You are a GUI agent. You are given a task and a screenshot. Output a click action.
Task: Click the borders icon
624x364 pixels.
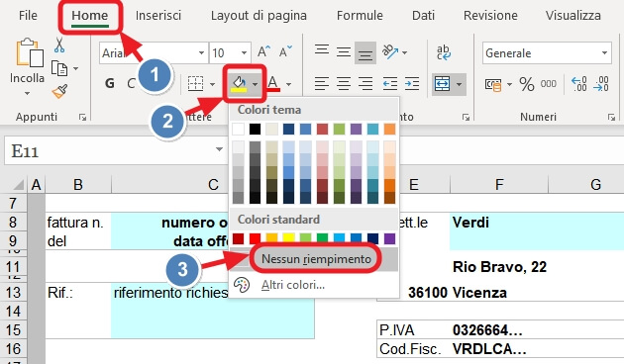[195, 84]
